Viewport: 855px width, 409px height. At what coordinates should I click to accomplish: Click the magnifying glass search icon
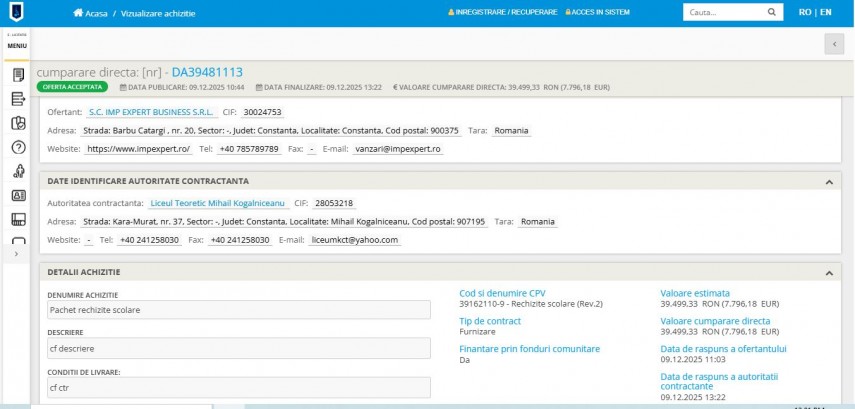click(x=771, y=13)
